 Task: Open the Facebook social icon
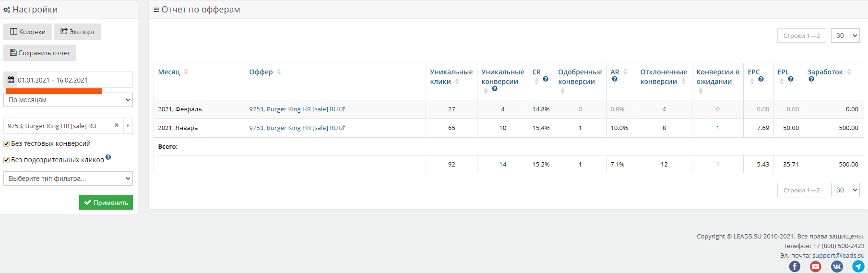795,266
